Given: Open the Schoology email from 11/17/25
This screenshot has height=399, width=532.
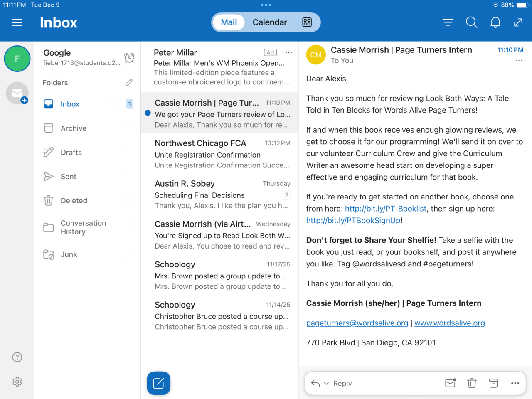Looking at the screenshot, I should tap(220, 275).
